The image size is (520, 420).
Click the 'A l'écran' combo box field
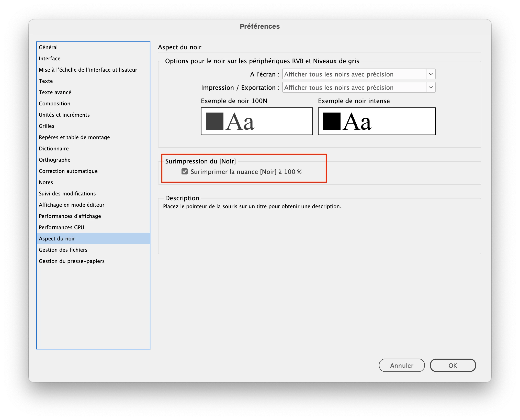click(x=354, y=74)
